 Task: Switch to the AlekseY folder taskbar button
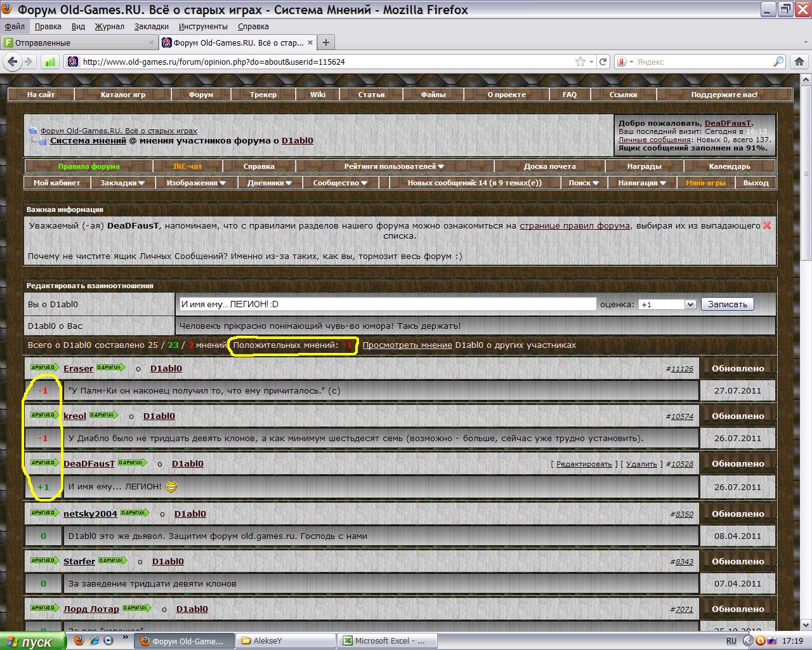[x=285, y=641]
